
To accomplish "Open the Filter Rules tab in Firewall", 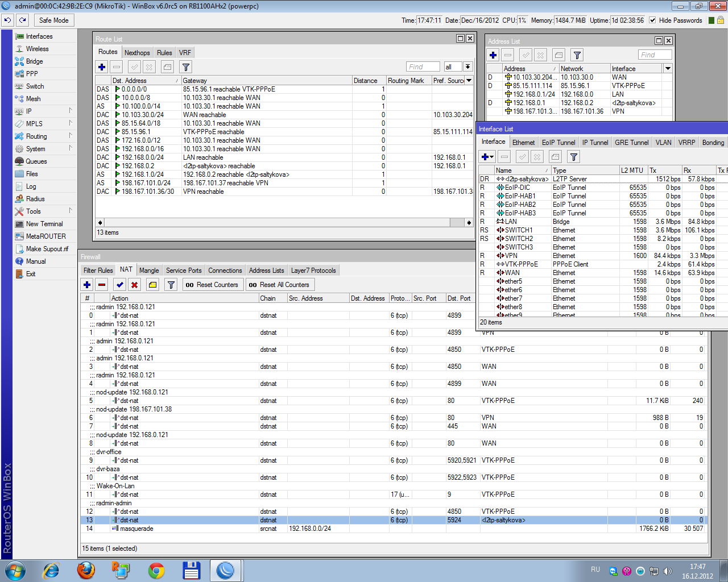I will 98,271.
